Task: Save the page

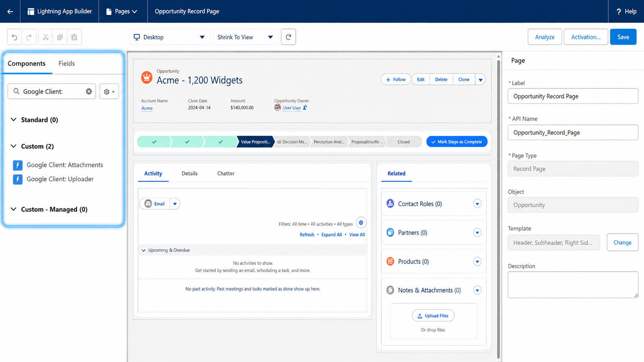Action: pos(623,37)
